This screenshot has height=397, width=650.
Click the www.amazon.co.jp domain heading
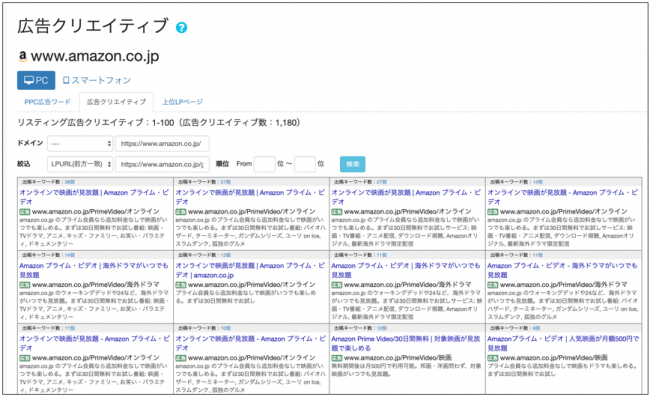tap(95, 56)
